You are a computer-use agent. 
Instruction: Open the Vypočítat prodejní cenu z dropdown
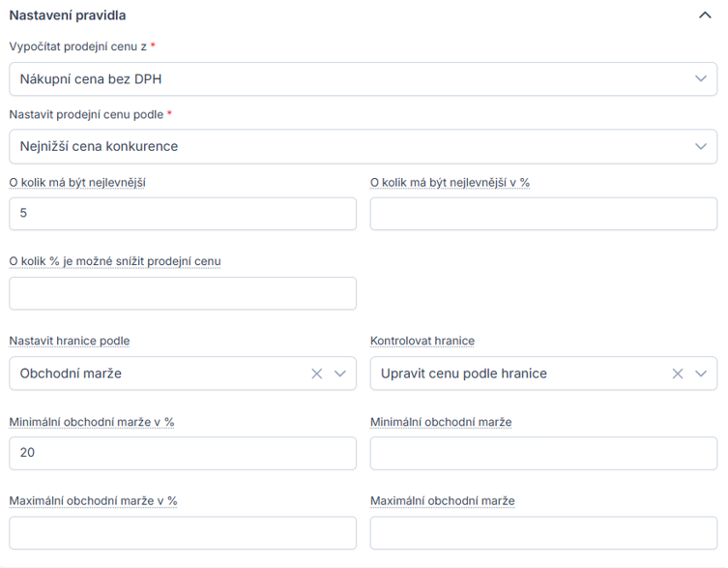[363, 79]
